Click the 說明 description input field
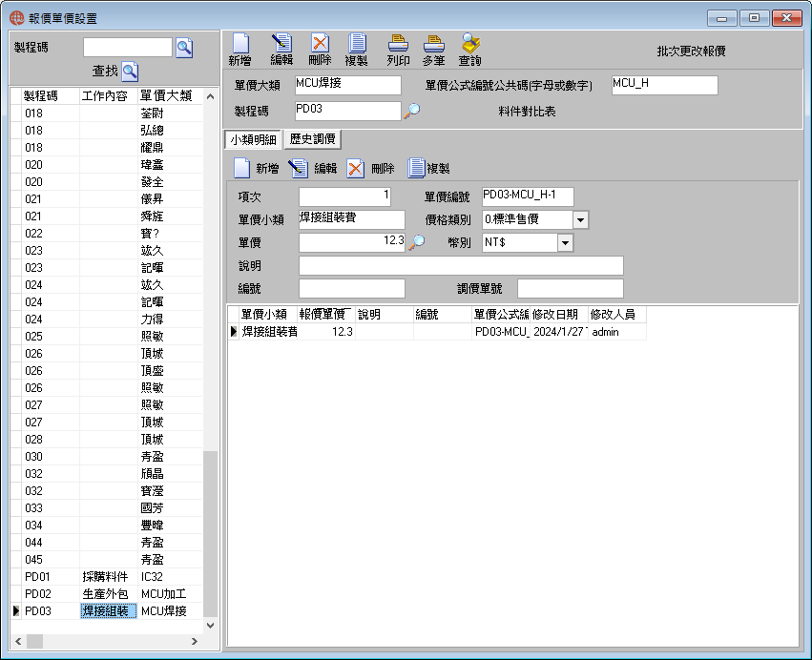812x660 pixels. (x=461, y=265)
